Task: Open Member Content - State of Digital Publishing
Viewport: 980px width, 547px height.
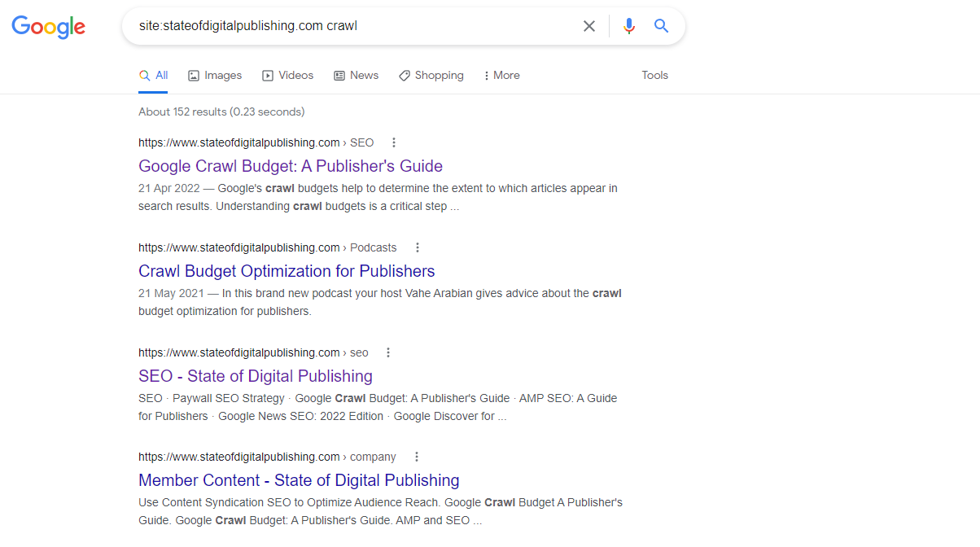Action: point(299,480)
